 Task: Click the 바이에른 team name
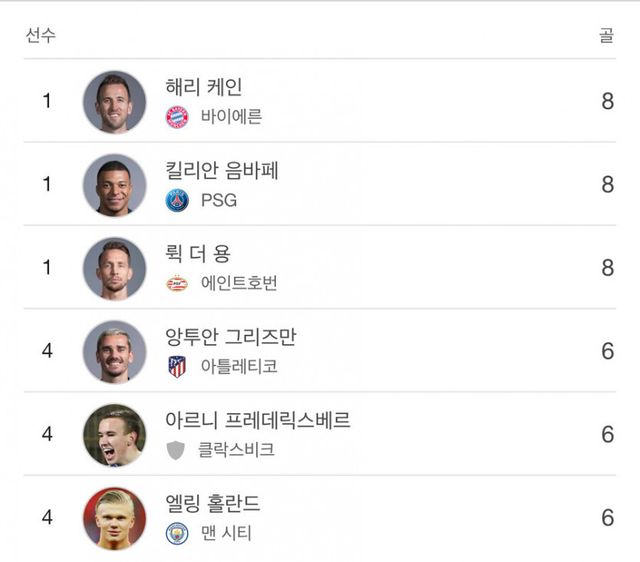pos(231,117)
